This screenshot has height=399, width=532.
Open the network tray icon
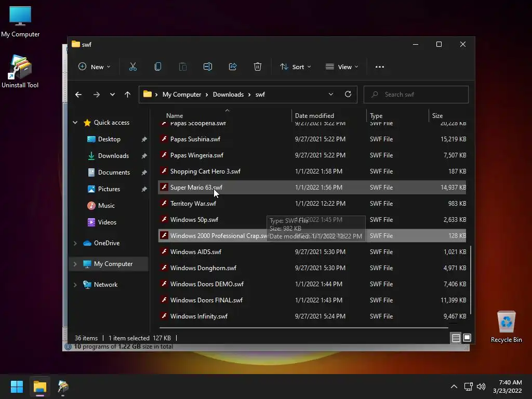tap(469, 387)
